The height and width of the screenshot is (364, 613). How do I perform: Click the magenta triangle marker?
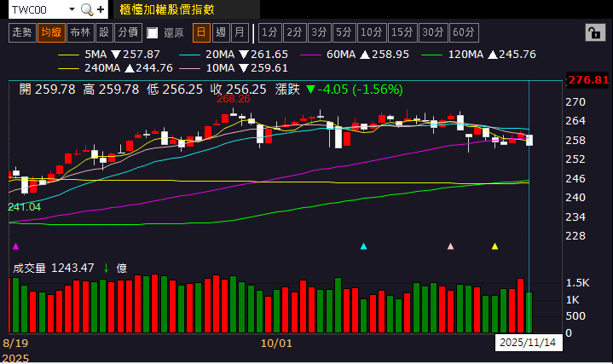click(15, 246)
